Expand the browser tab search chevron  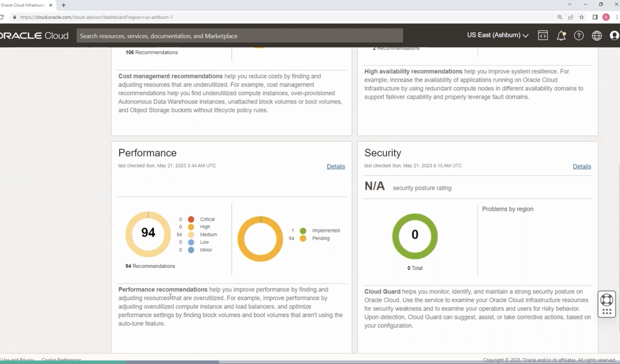coord(569,4)
